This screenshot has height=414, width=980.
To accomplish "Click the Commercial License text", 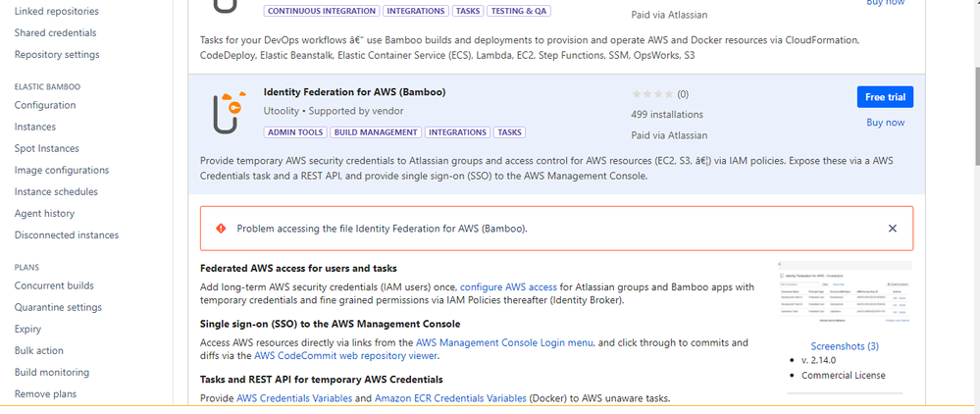I will click(x=843, y=375).
